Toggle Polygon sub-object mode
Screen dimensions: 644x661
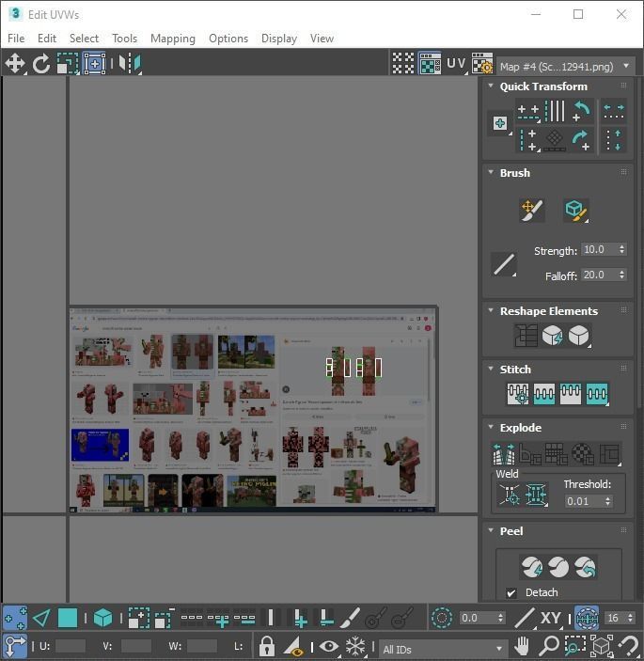coord(68,618)
